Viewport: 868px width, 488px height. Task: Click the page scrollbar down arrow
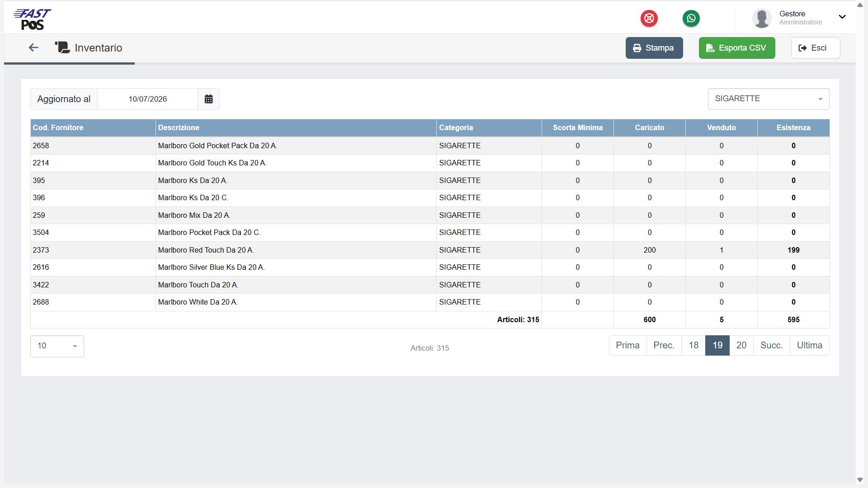(x=860, y=480)
